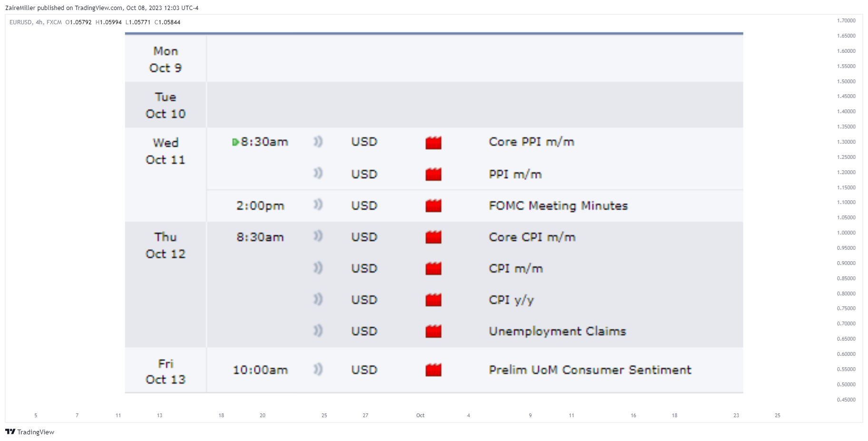
Task: Click the red impact icon for FOMC Meeting Minutes
Action: (x=433, y=206)
